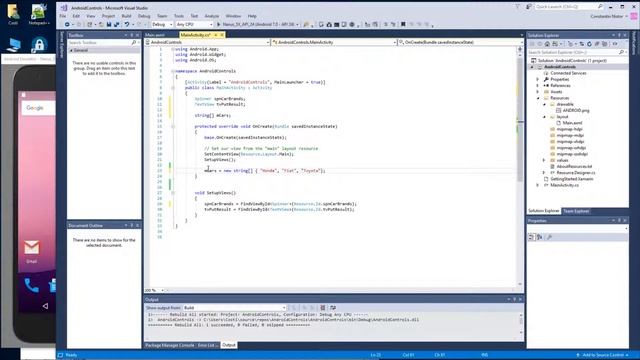The height and width of the screenshot is (360, 640).
Task: Expand the Assets folder
Action: click(538, 92)
